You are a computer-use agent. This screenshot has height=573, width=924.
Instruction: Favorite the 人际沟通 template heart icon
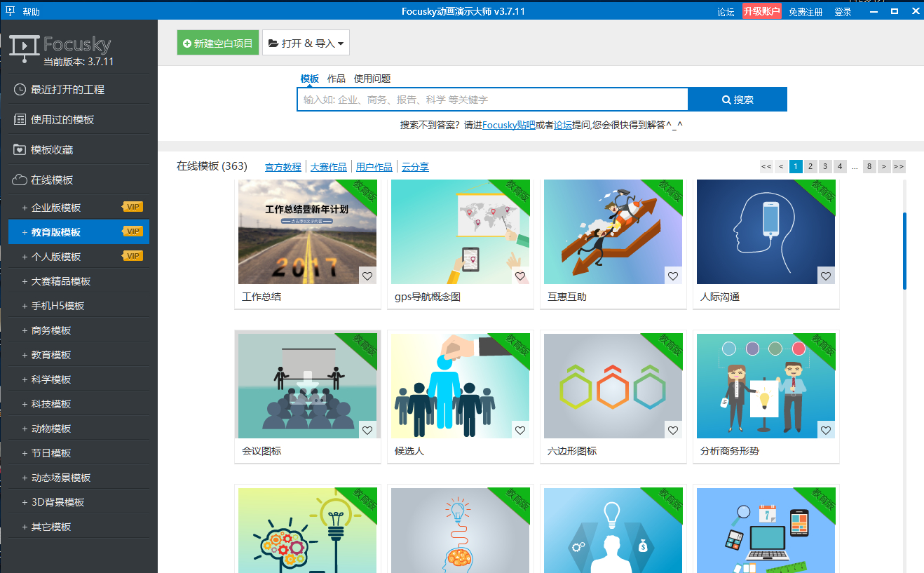826,276
